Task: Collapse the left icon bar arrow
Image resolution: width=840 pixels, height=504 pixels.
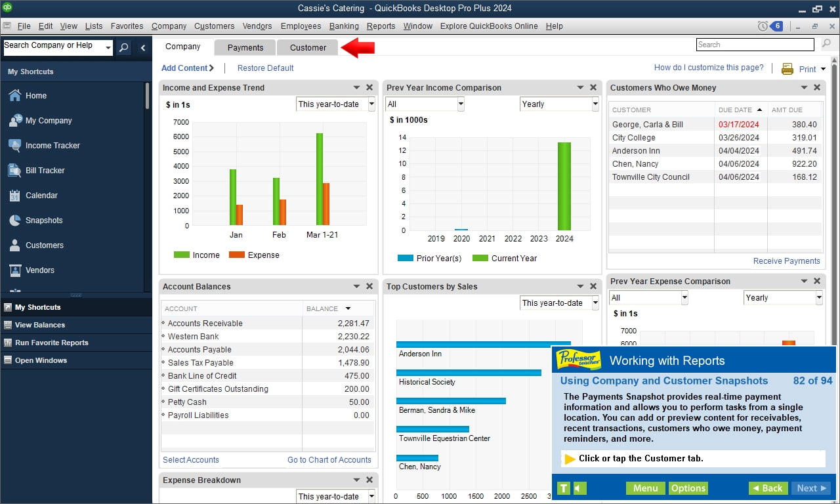Action: tap(143, 47)
